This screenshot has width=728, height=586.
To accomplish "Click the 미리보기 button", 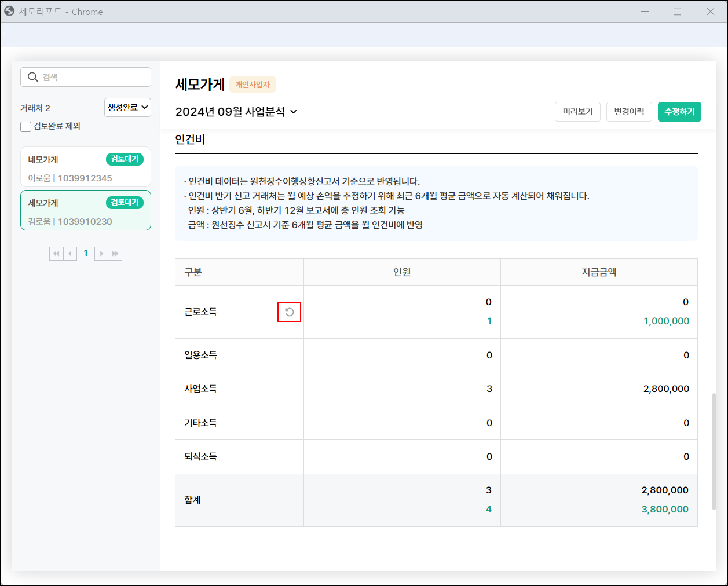I will coord(577,112).
